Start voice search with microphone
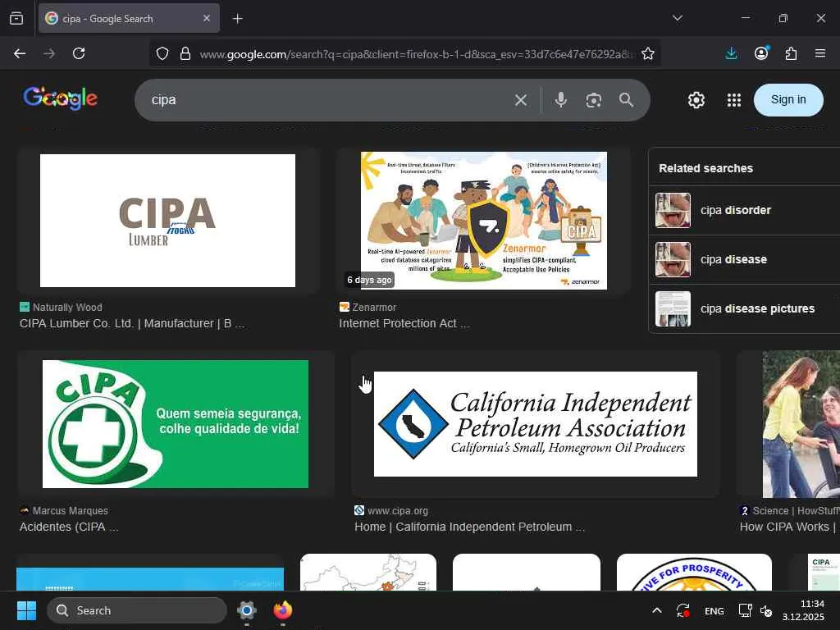 (x=561, y=99)
